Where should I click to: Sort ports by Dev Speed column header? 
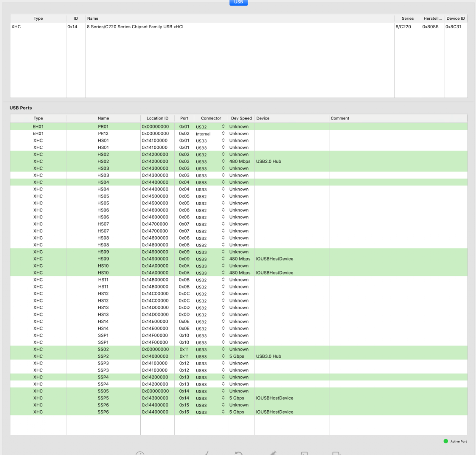241,118
